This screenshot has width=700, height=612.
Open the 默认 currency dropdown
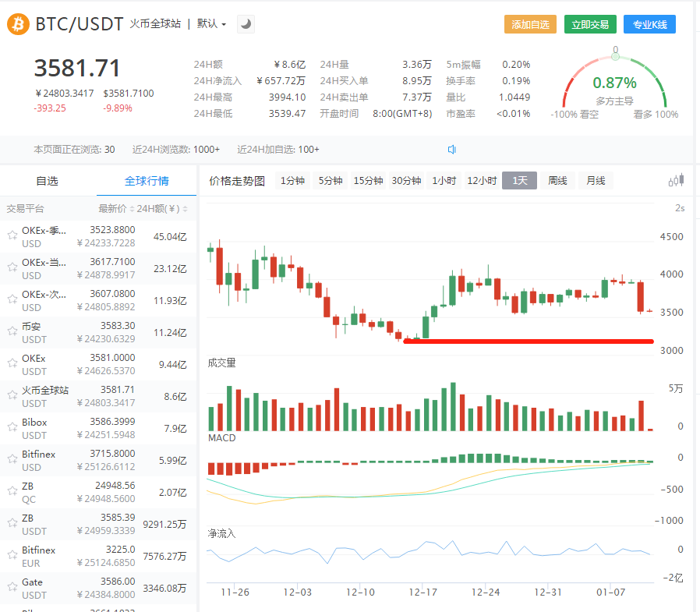pyautogui.click(x=211, y=23)
